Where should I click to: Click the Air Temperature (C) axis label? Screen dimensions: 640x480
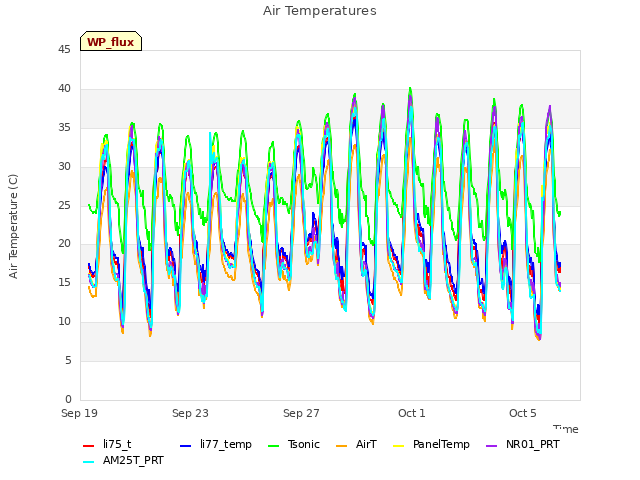13,226
